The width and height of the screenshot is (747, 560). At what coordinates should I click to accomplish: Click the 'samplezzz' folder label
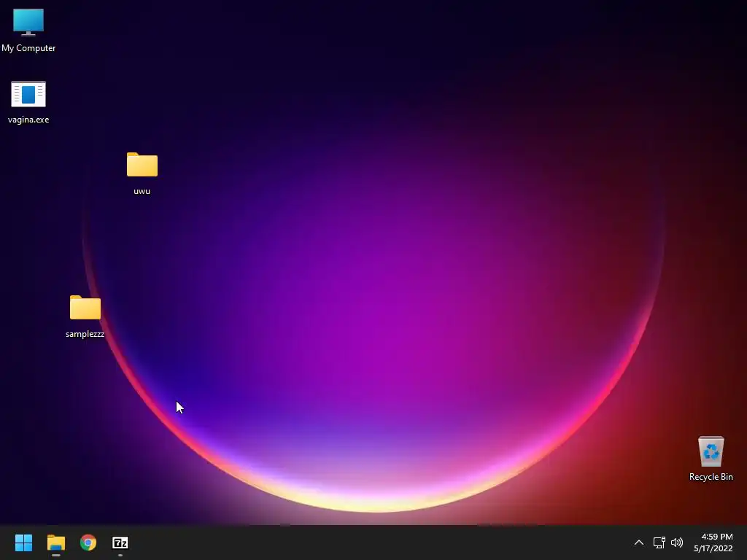click(85, 334)
